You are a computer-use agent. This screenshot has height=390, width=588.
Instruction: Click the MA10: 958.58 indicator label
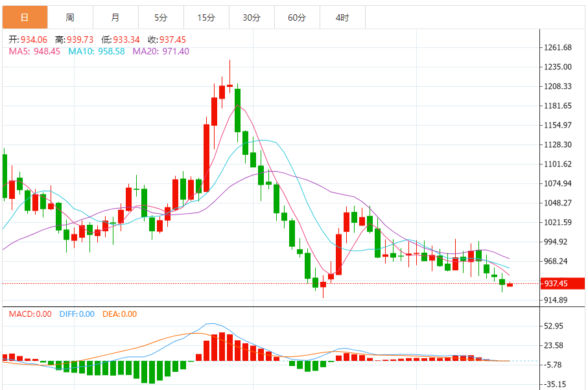click(97, 51)
